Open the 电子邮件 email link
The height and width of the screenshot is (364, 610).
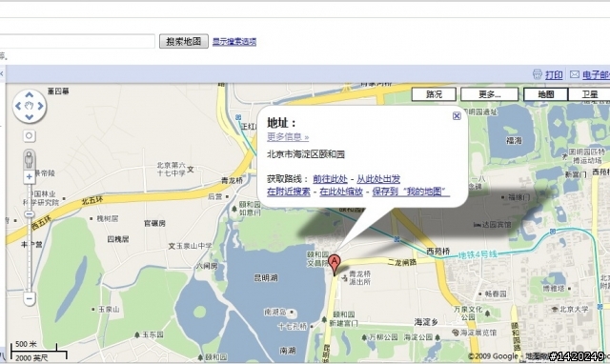(596, 74)
